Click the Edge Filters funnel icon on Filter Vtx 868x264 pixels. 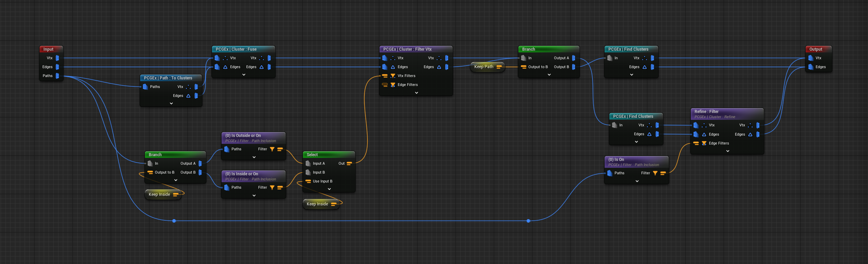coord(393,85)
